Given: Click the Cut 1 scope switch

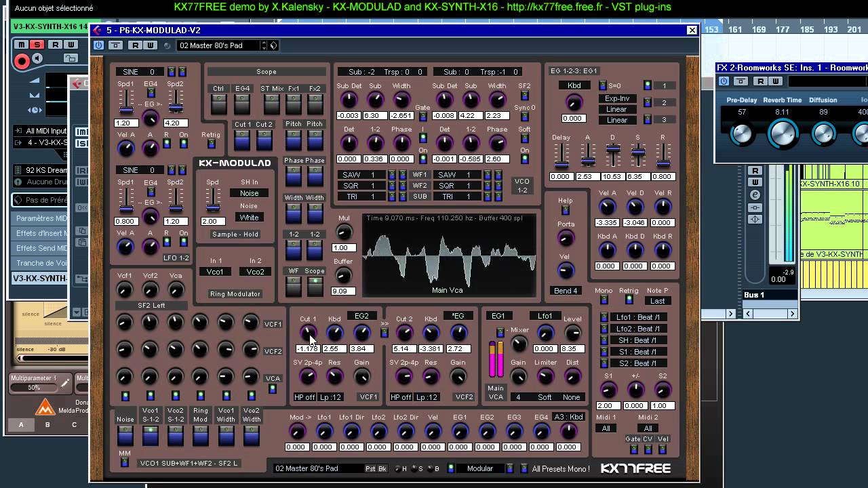Looking at the screenshot, I should tap(242, 140).
